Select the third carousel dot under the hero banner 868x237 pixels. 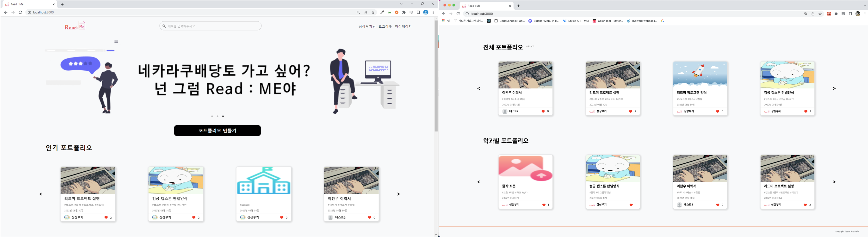pos(223,116)
